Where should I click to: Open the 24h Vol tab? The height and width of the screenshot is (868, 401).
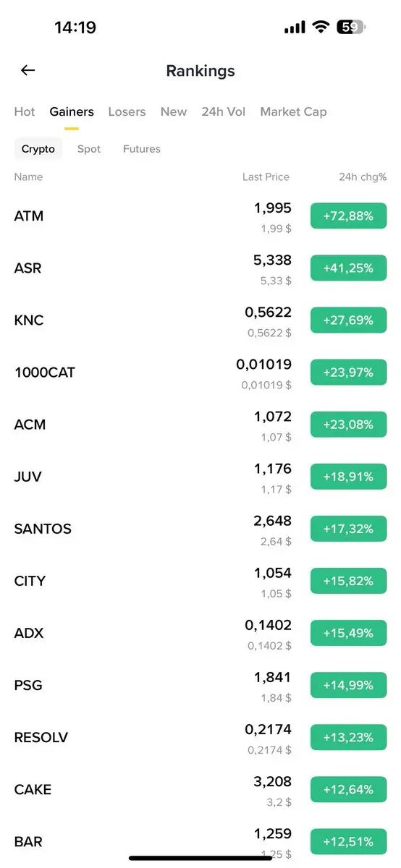coord(224,111)
